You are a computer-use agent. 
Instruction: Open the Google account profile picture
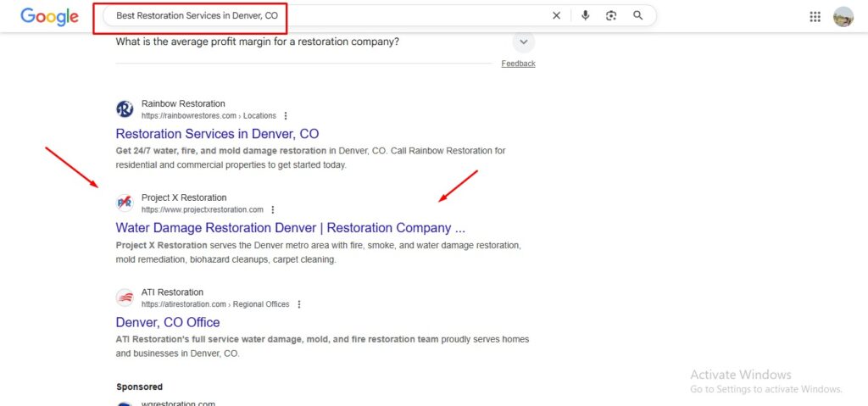point(843,17)
